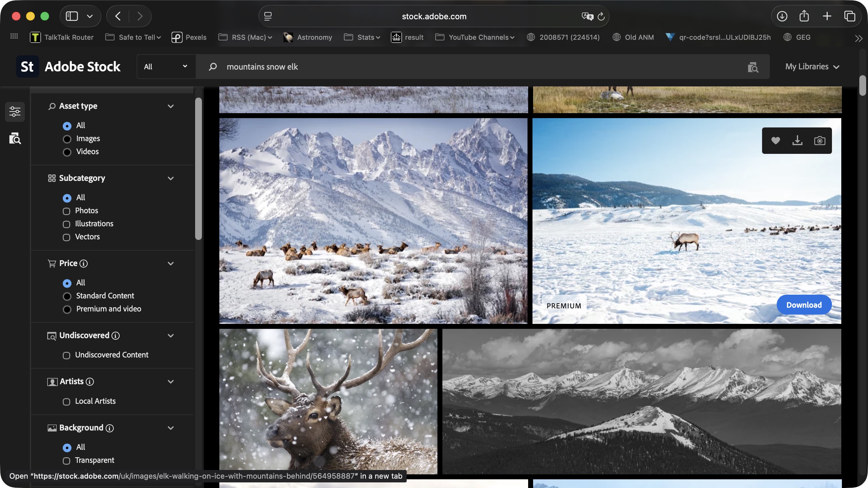Open the All search category dropdown

(x=166, y=67)
